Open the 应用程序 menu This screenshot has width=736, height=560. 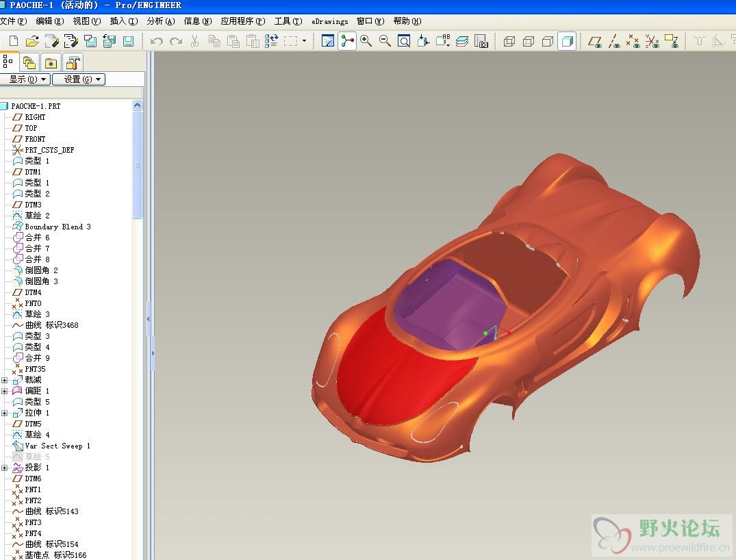tap(242, 21)
